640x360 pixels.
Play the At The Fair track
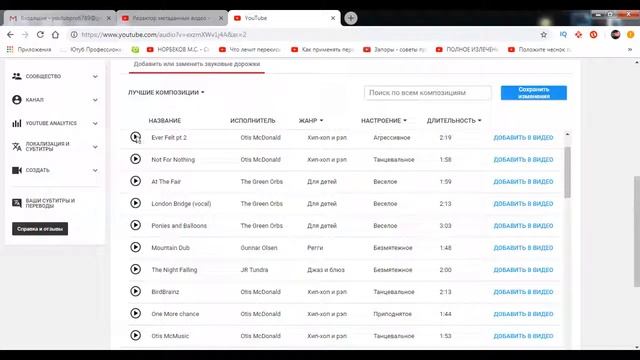click(135, 181)
